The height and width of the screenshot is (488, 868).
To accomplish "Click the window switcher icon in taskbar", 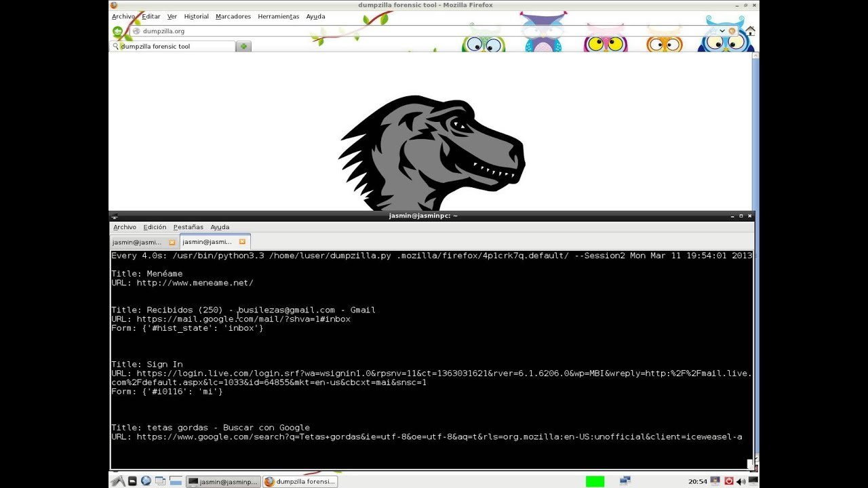I will 161,481.
